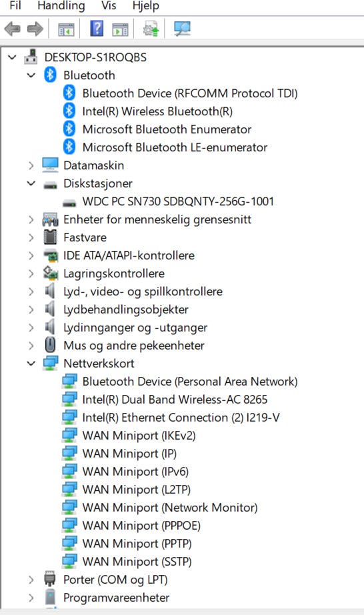This screenshot has width=364, height=615.
Task: Click the Forward arrow toolbar button
Action: click(35, 29)
